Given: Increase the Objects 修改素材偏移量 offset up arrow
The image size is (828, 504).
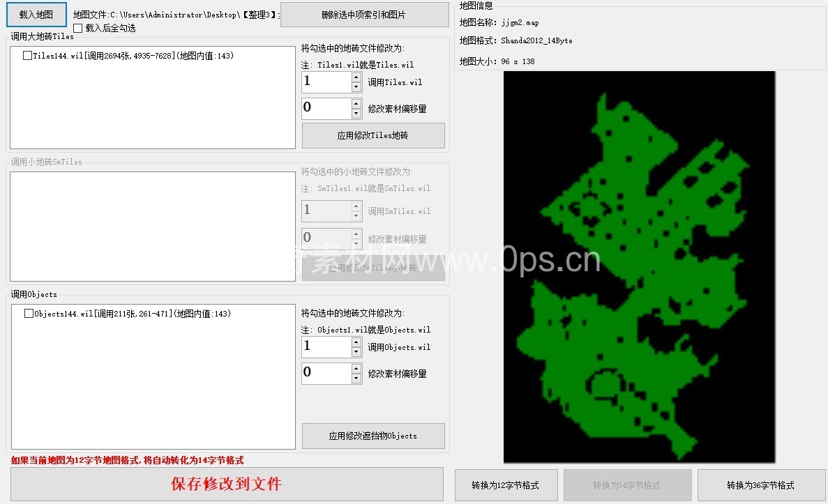Looking at the screenshot, I should tap(356, 369).
